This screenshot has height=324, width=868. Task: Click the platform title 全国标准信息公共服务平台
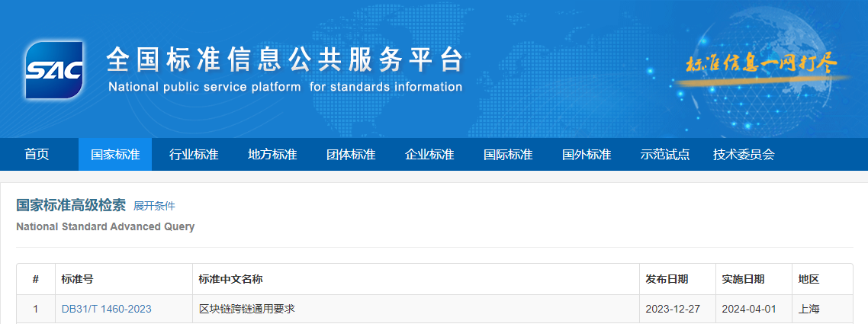[285, 59]
